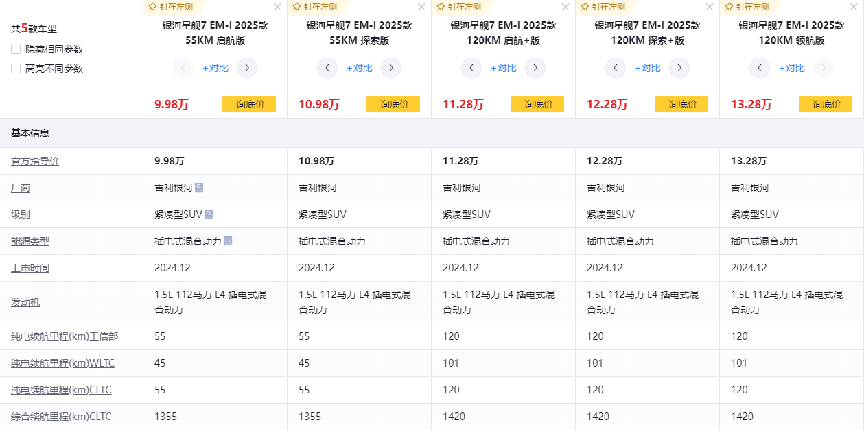Open the info icon beside 紧凑型SUV in first column

pos(209,214)
